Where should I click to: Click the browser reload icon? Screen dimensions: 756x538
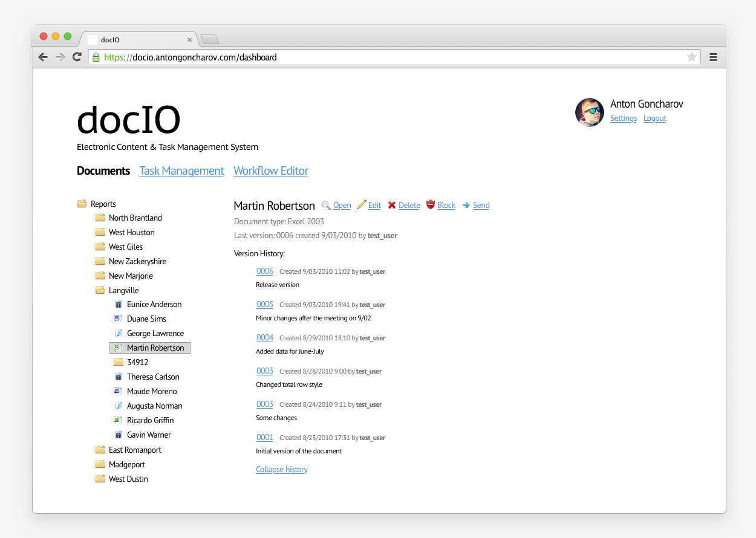77,57
